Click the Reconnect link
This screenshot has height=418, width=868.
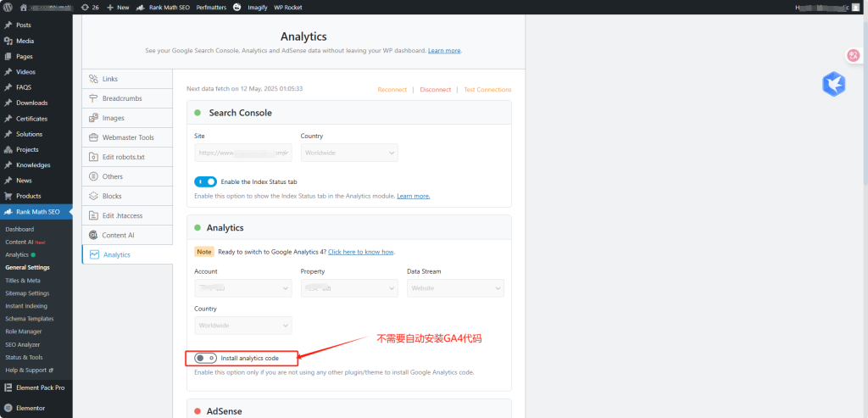click(x=392, y=90)
